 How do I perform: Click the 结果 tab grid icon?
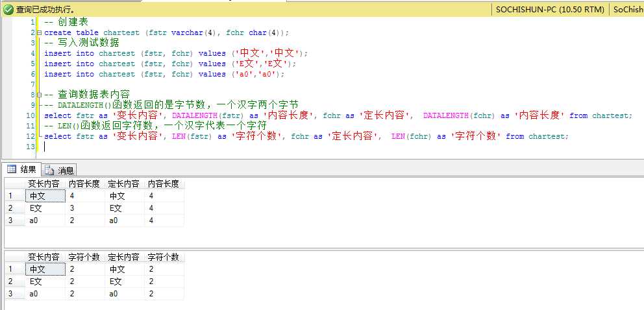12,169
